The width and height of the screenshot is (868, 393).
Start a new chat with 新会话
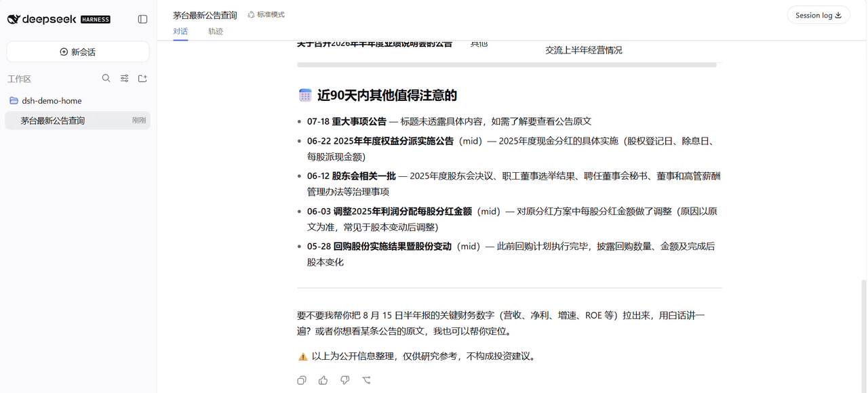click(78, 52)
